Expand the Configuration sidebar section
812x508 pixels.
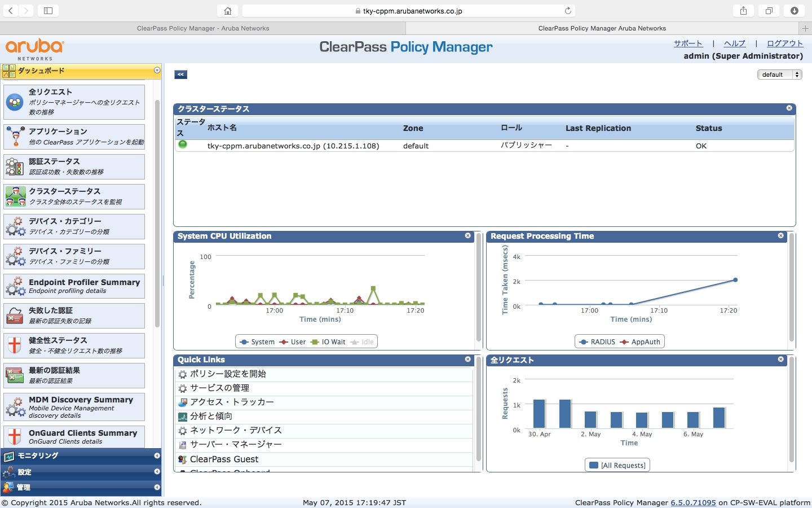pyautogui.click(x=157, y=471)
